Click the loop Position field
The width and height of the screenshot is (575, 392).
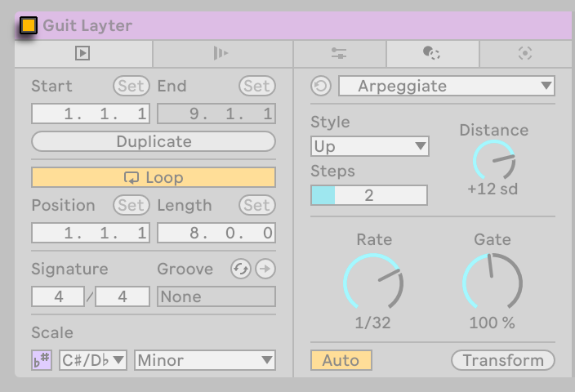tap(91, 233)
